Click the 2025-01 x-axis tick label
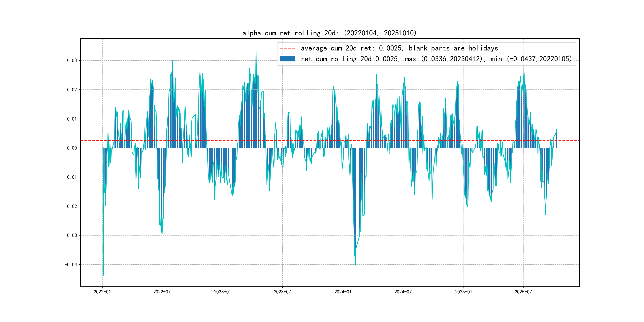 (463, 292)
